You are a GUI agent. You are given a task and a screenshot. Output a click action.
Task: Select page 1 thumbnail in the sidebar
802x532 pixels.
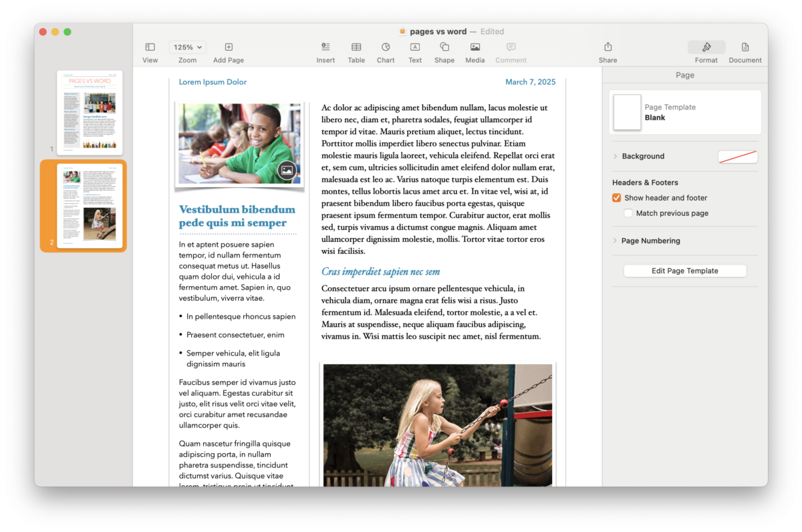tap(90, 112)
